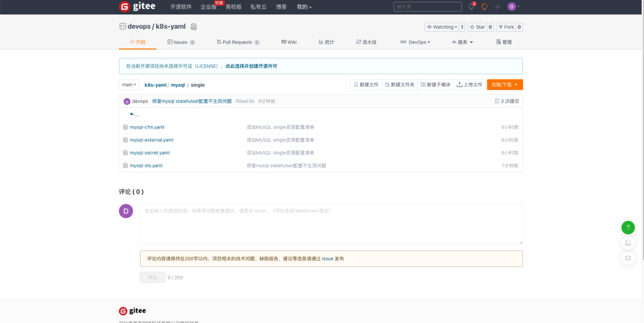The width and height of the screenshot is (644, 323).
Task: Click the plus create icon in header
Action: pyautogui.click(x=497, y=7)
